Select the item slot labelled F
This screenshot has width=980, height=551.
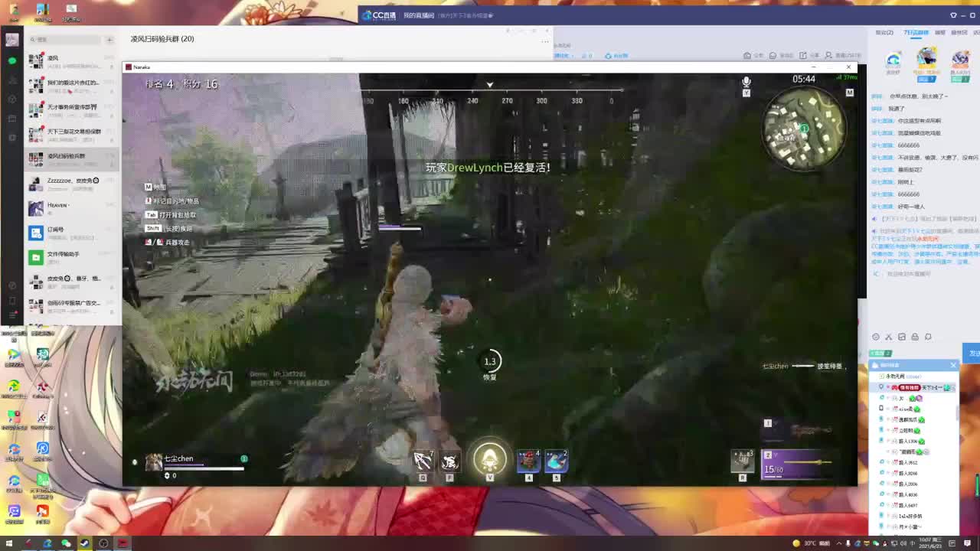pos(449,461)
